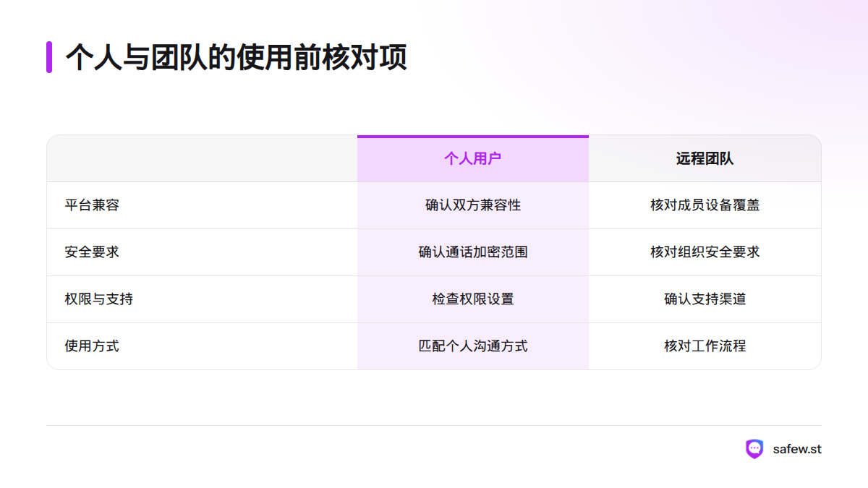The width and height of the screenshot is (868, 488).
Task: Click the 权限与支持 row label
Action: pyautogui.click(x=98, y=299)
